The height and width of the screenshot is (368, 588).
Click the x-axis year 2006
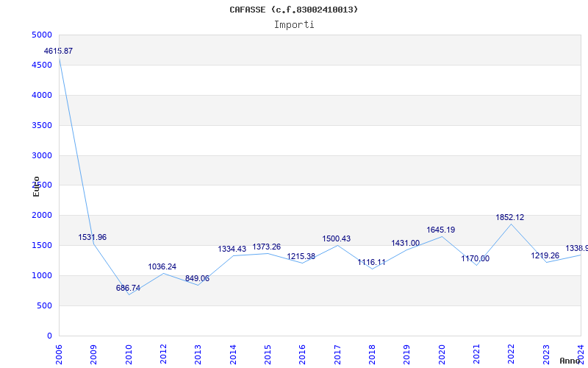59,355
